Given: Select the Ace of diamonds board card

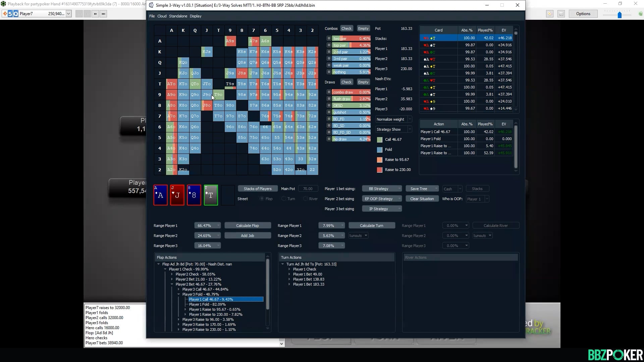Looking at the screenshot, I should (x=160, y=195).
